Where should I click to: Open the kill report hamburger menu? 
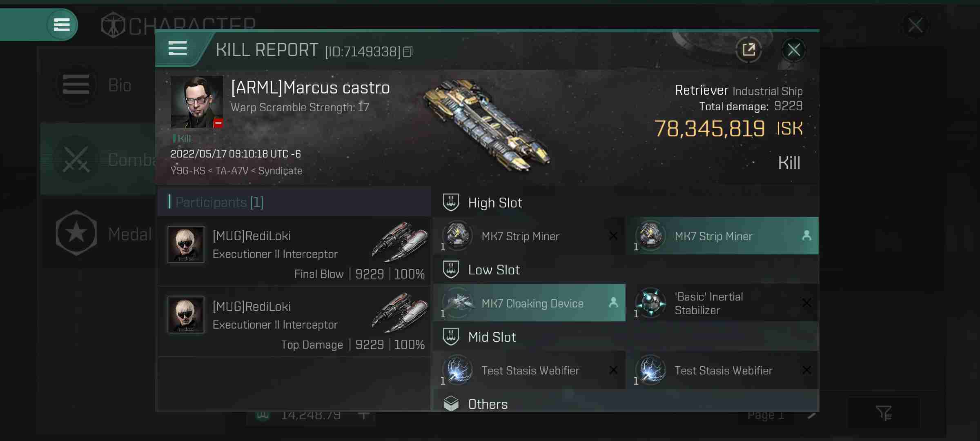(178, 49)
